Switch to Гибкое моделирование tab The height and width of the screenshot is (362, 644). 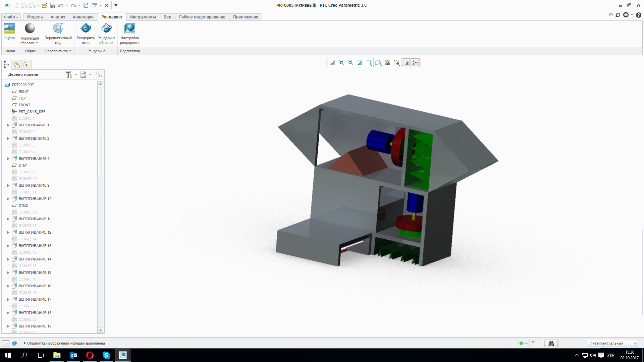tap(202, 17)
